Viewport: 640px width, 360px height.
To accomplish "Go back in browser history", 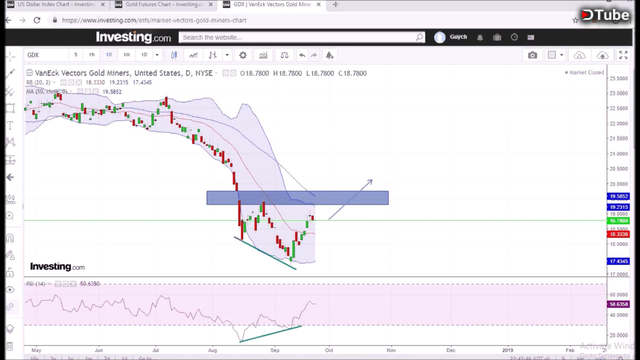I will coord(9,20).
